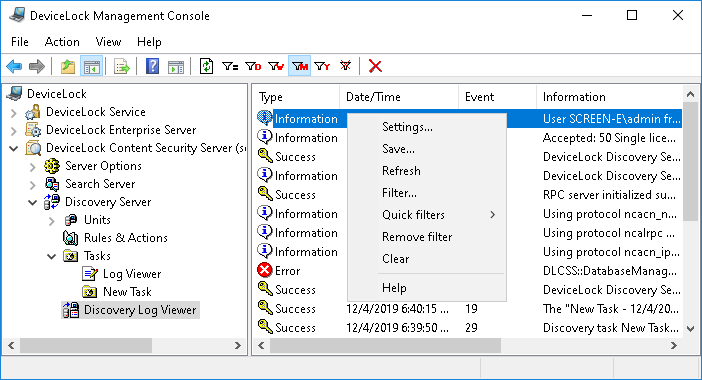Click the Filter (funnel with equals) icon
Screen dimensions: 702x380
(x=230, y=67)
